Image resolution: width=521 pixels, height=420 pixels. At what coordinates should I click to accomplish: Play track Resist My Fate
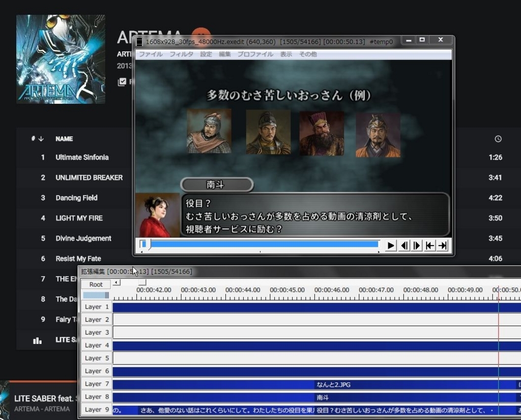78,259
